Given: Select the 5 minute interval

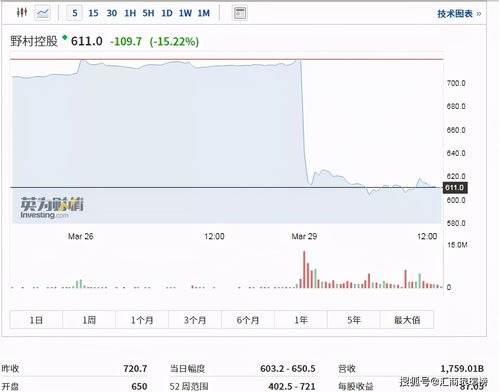Looking at the screenshot, I should pos(75,13).
